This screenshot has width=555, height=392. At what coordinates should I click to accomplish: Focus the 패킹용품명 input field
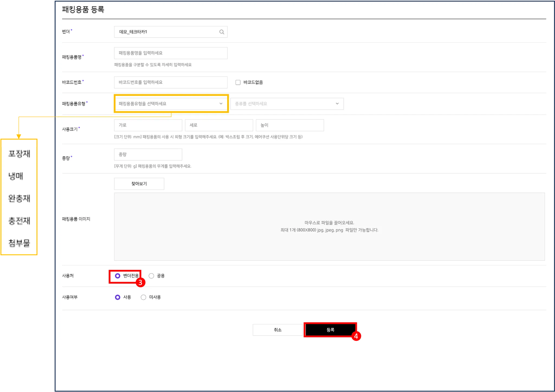pos(171,53)
